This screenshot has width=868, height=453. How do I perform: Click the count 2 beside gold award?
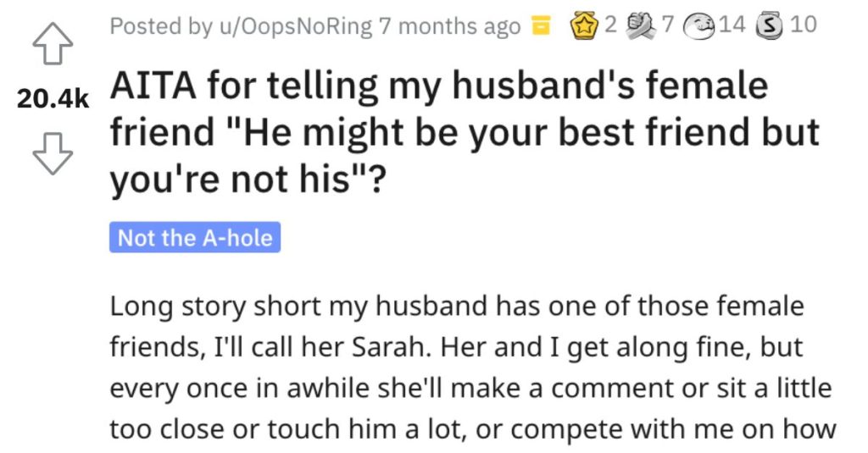pos(610,25)
